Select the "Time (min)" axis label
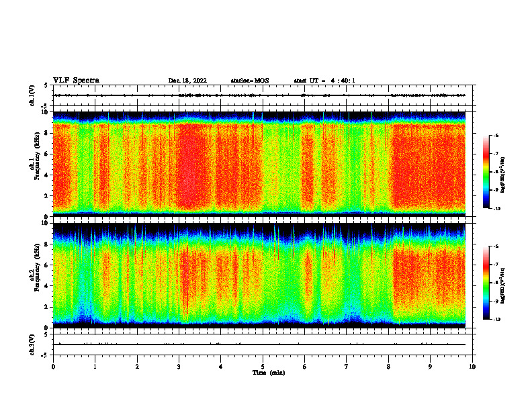 269,373
